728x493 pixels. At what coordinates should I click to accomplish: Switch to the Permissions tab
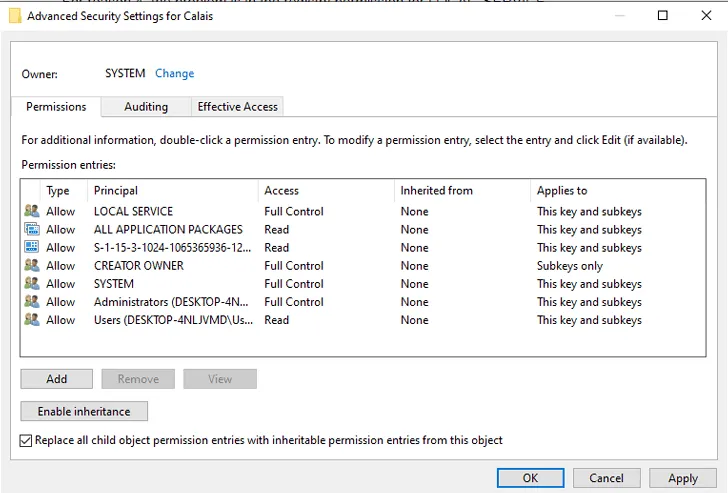tap(56, 107)
